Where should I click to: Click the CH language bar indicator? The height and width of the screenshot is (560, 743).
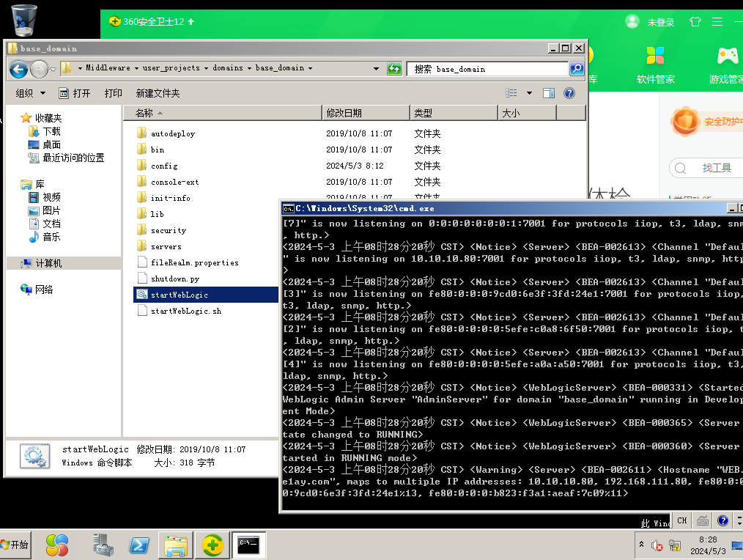682,520
